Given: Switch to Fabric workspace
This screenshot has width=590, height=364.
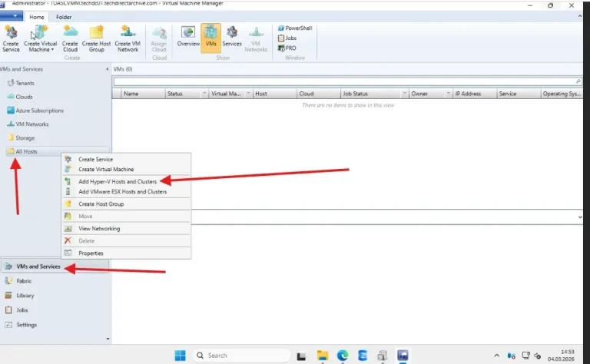Looking at the screenshot, I should pos(55,281).
